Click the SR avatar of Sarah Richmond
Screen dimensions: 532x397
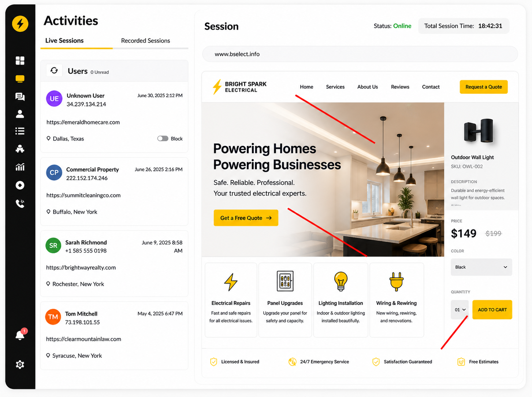point(53,246)
